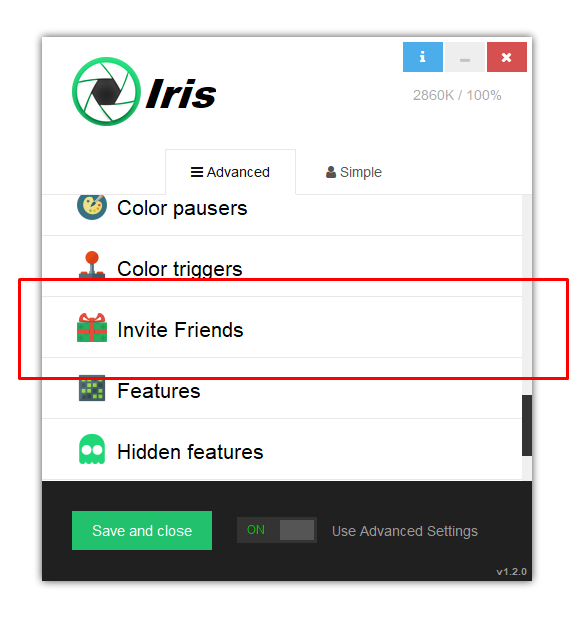
Task: Click the Hidden features ghost icon
Action: point(92,449)
